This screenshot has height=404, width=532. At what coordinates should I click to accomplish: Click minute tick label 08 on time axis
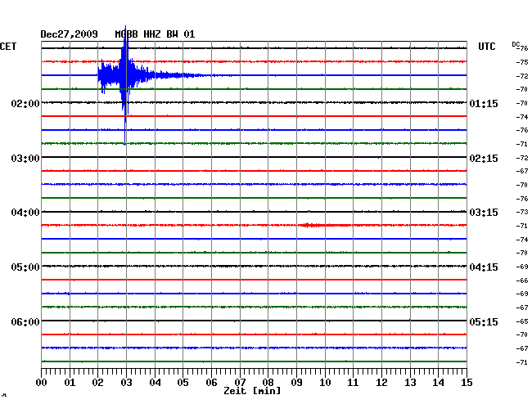[268, 383]
